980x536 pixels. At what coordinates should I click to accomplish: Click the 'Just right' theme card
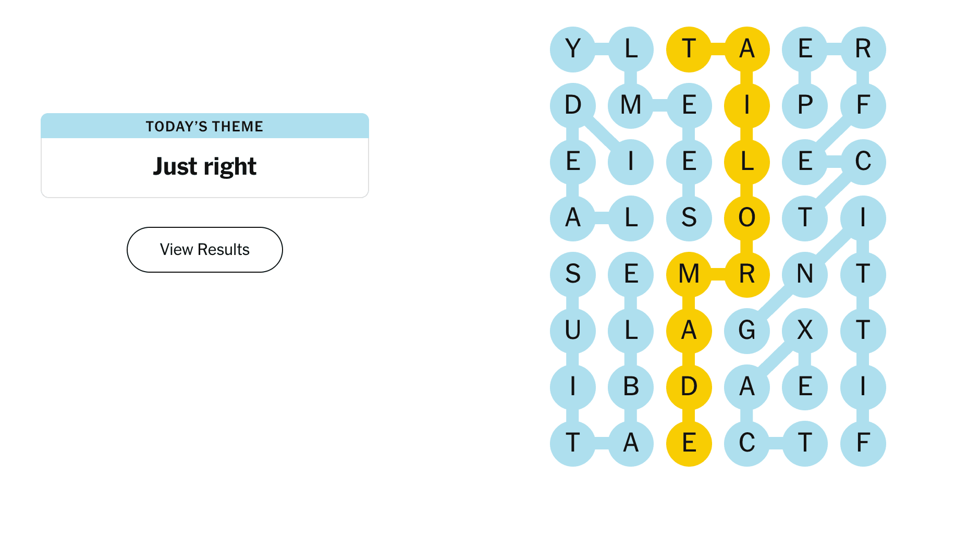click(x=204, y=156)
